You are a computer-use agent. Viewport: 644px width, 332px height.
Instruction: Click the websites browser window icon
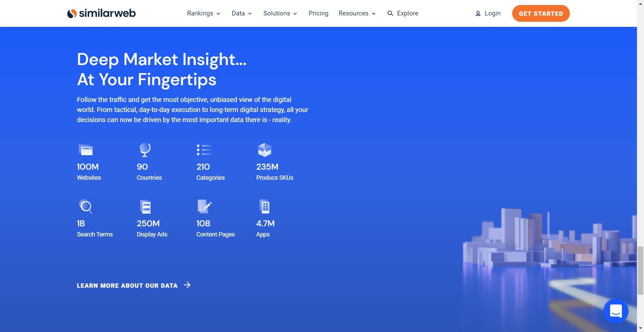86,150
